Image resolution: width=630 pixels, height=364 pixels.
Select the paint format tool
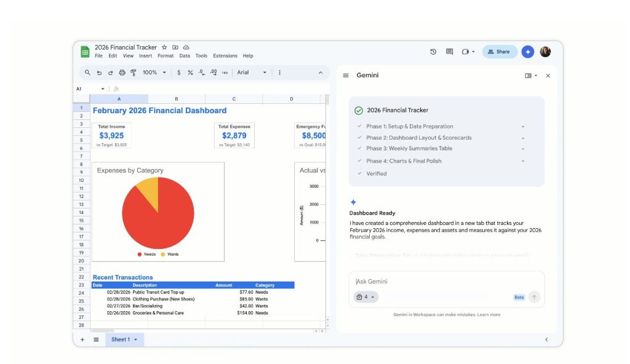[134, 73]
